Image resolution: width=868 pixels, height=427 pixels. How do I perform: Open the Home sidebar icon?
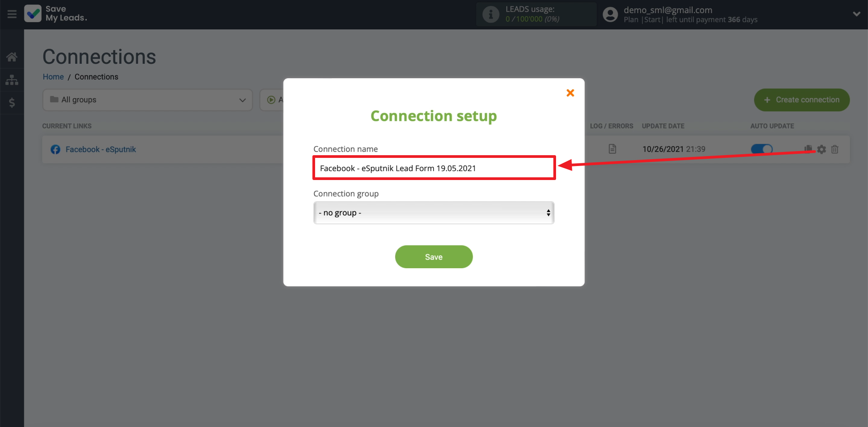(x=12, y=57)
